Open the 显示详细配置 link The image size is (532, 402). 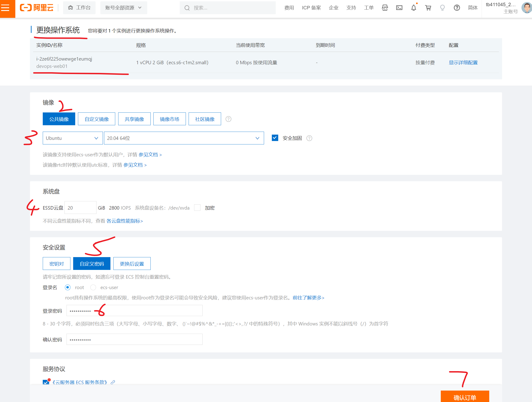click(x=463, y=63)
